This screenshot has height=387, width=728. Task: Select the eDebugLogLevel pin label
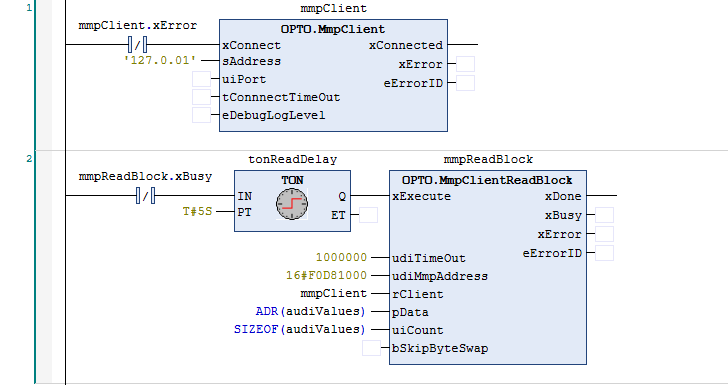pos(273,116)
